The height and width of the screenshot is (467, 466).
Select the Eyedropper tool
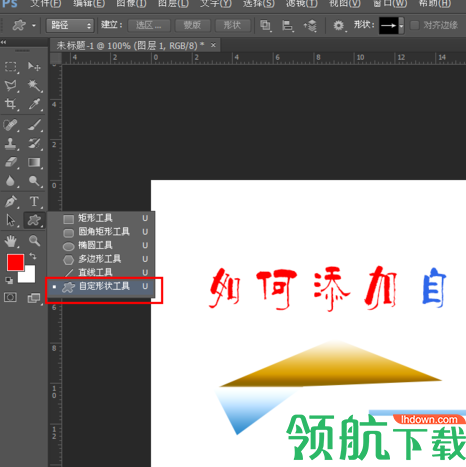click(x=34, y=104)
